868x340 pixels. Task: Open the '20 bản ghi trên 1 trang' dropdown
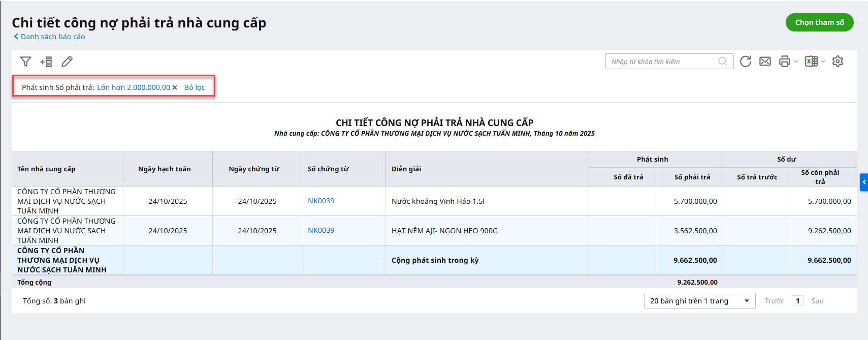click(x=699, y=301)
